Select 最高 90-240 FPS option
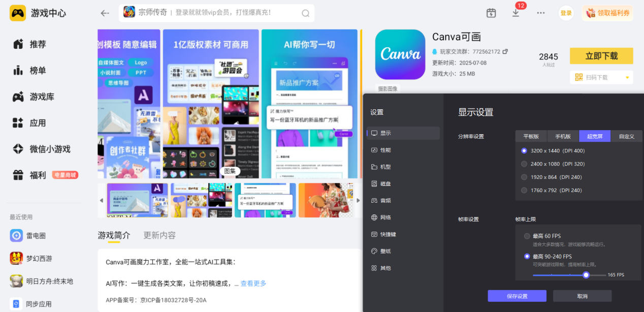 click(x=548, y=256)
